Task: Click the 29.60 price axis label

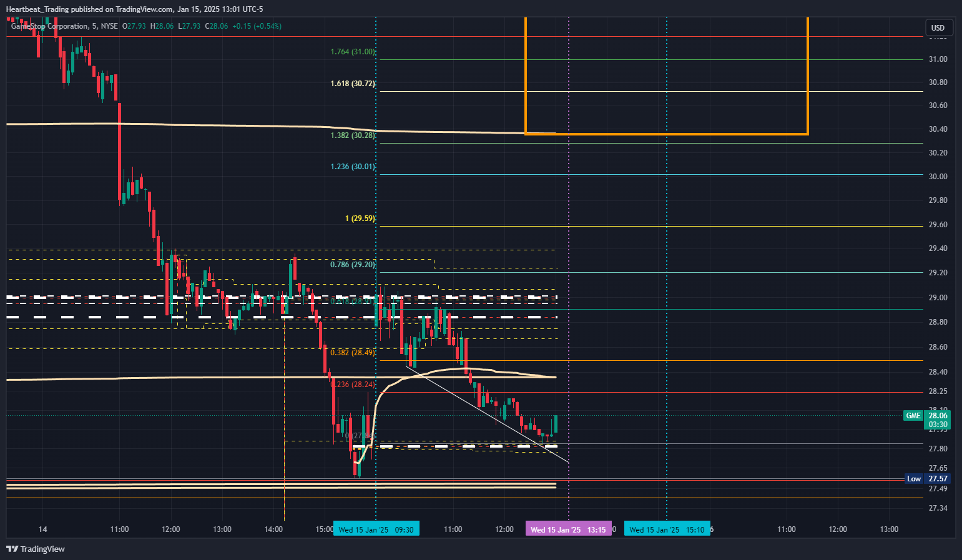Action: (x=938, y=225)
